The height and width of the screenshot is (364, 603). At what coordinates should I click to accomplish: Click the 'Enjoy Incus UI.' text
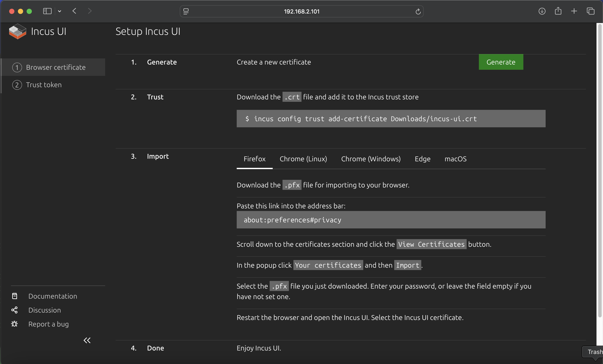tap(259, 348)
